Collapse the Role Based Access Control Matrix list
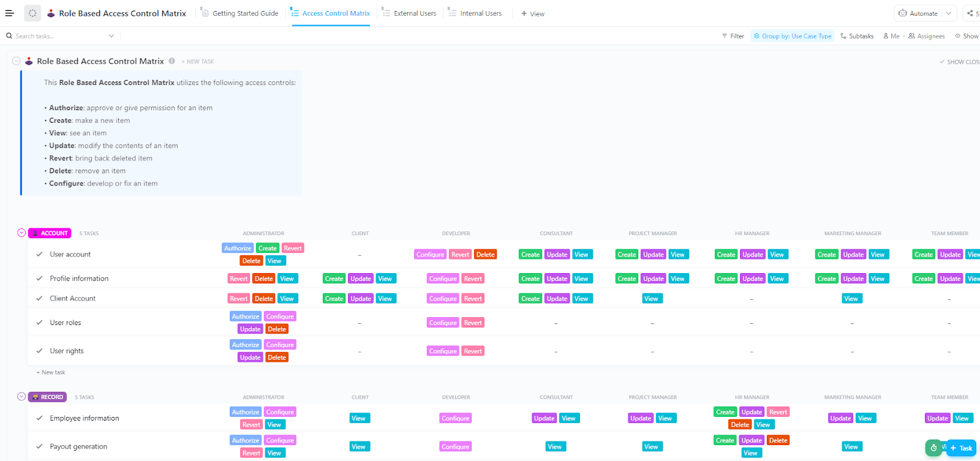Viewport: 980px width, 461px height. (16, 61)
